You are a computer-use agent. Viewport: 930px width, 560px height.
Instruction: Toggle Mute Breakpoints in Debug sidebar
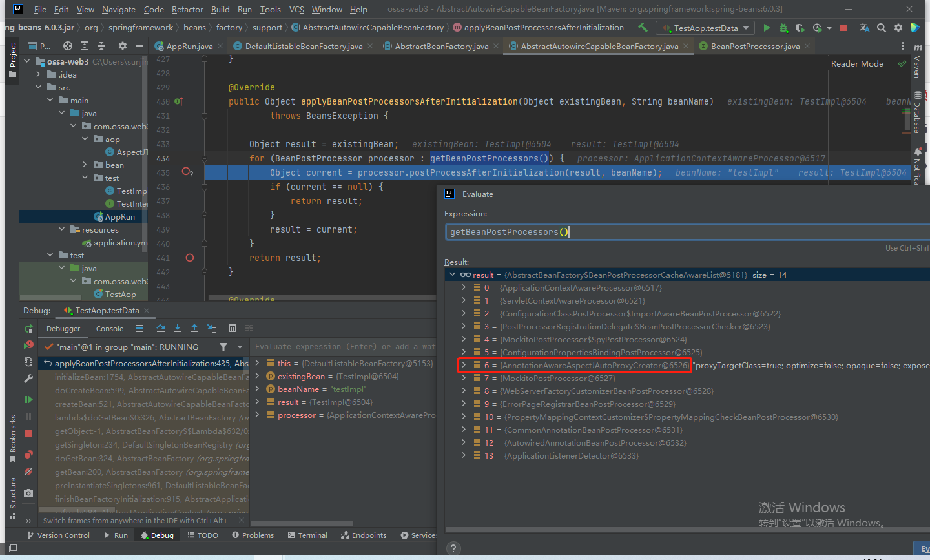[x=28, y=472]
